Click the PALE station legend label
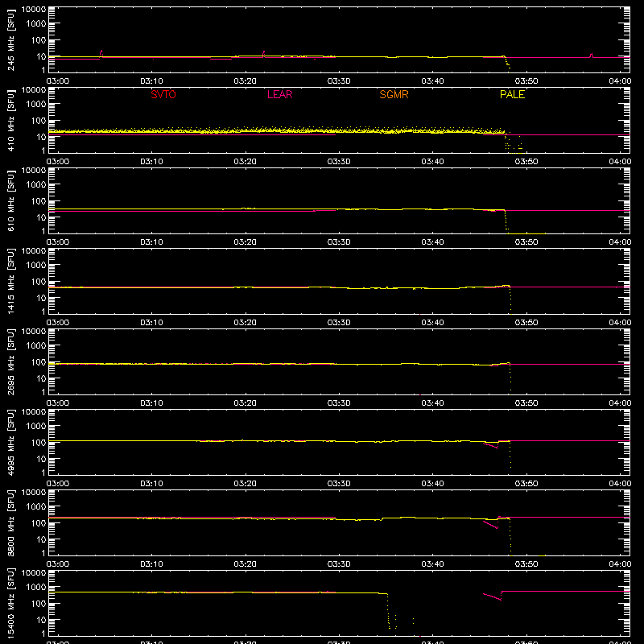 coord(512,94)
